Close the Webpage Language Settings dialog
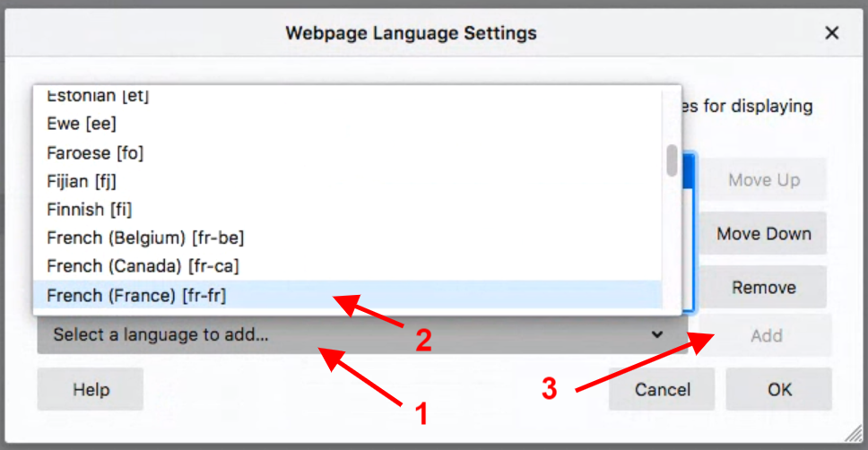This screenshot has height=450, width=868. [x=832, y=34]
